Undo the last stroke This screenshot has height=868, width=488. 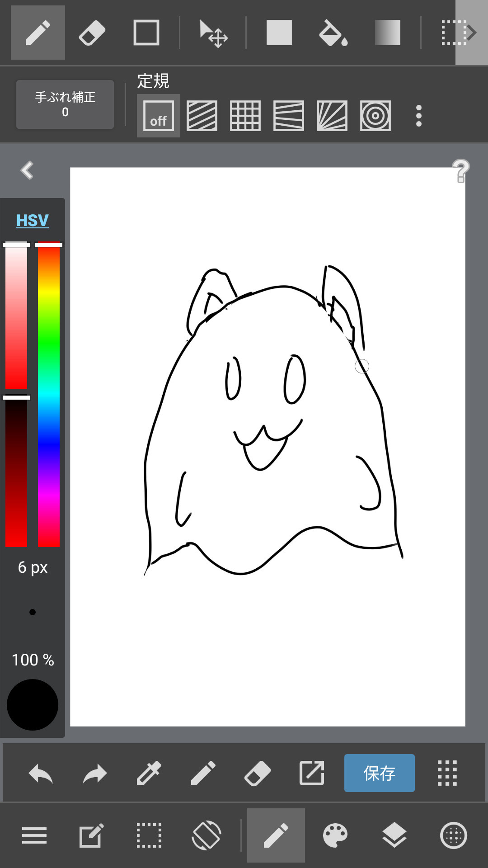tap(41, 773)
